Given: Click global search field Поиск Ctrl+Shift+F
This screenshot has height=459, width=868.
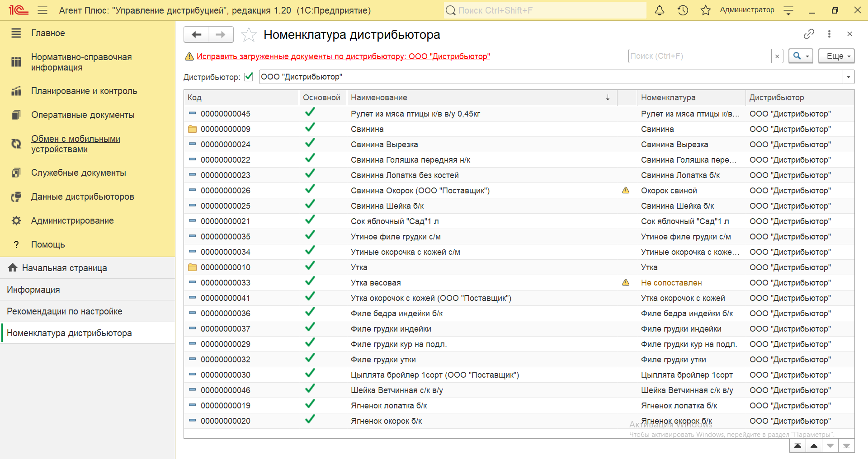Looking at the screenshot, I should pyautogui.click(x=545, y=10).
